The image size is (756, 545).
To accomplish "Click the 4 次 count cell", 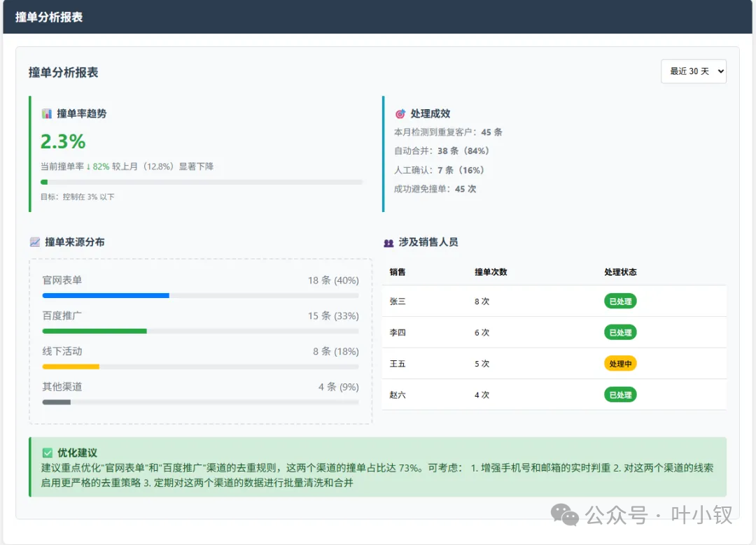I will pos(482,395).
